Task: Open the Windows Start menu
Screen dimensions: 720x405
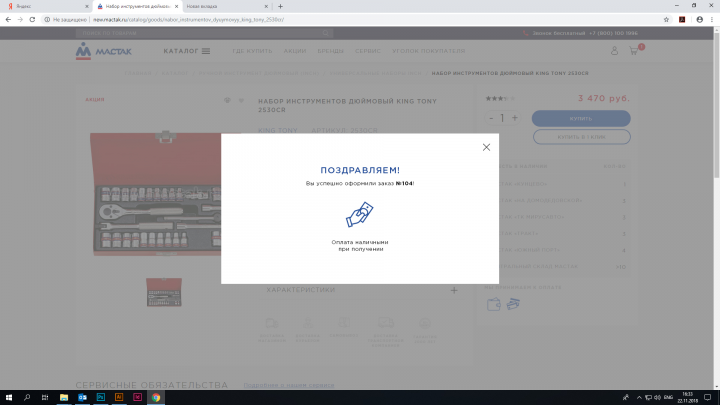Action: [9, 397]
